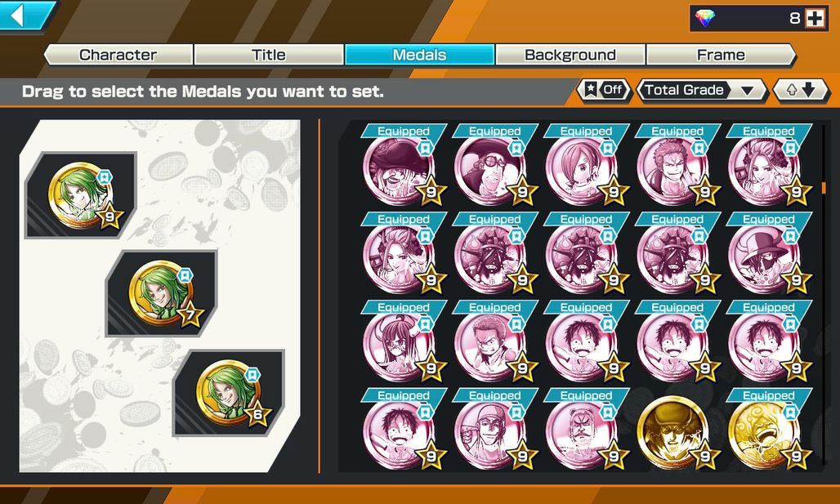Screen dimensions: 840x504
Task: Add gems with the plus icon
Action: pos(815,19)
